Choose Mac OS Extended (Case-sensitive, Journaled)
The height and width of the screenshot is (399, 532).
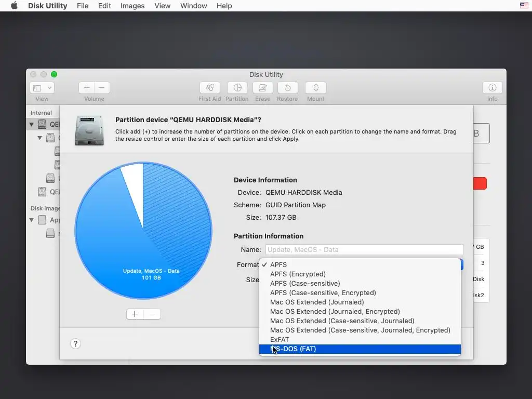(360, 321)
